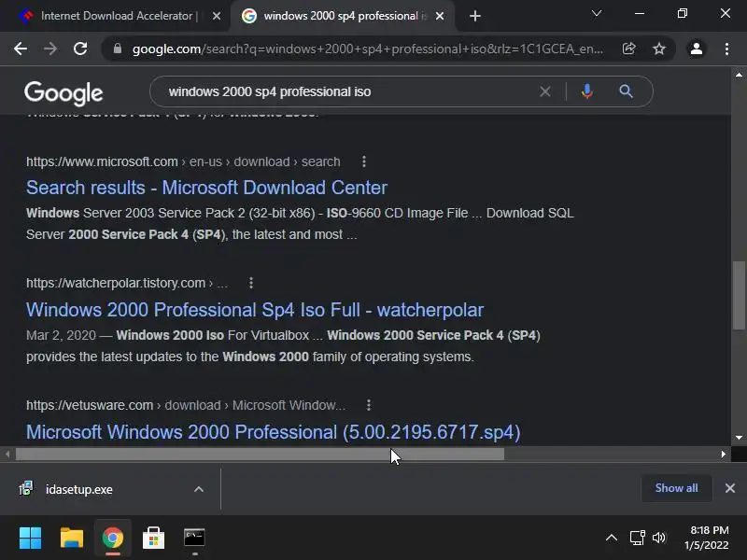
Task: Click the microsoft.com breadcrumb URL text
Action: [183, 161]
